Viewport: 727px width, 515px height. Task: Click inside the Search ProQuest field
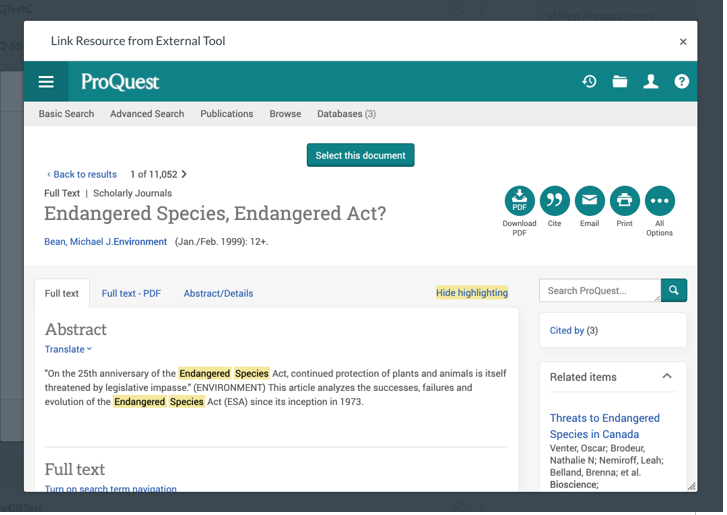(x=599, y=291)
